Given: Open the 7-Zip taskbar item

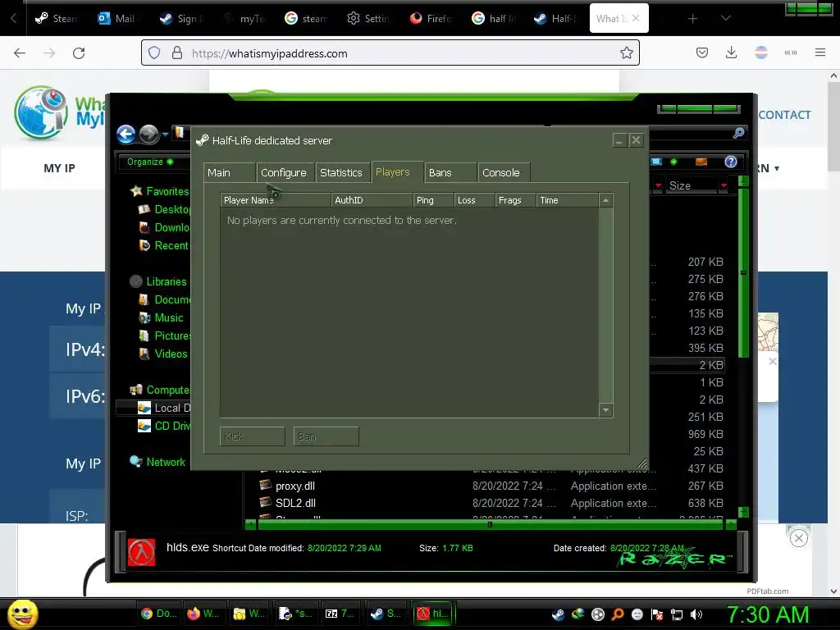Looking at the screenshot, I should tap(340, 614).
